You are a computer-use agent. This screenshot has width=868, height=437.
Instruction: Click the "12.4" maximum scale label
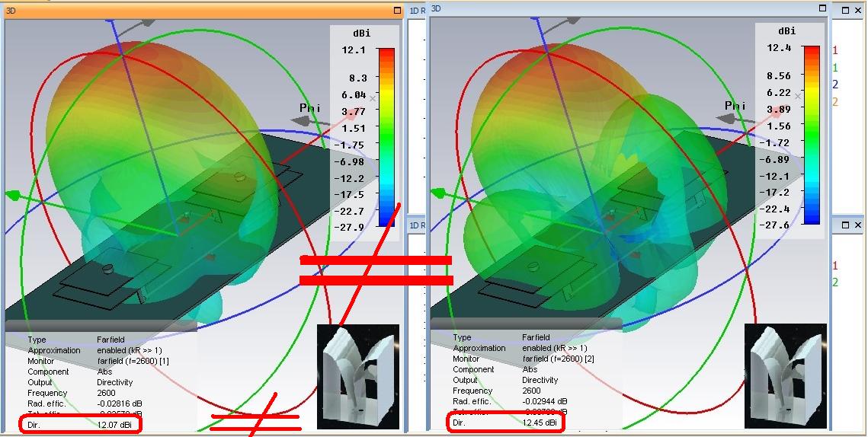pos(780,47)
